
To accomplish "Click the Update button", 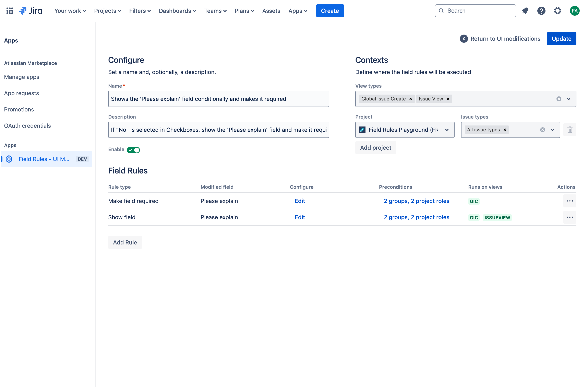I will 561,39.
